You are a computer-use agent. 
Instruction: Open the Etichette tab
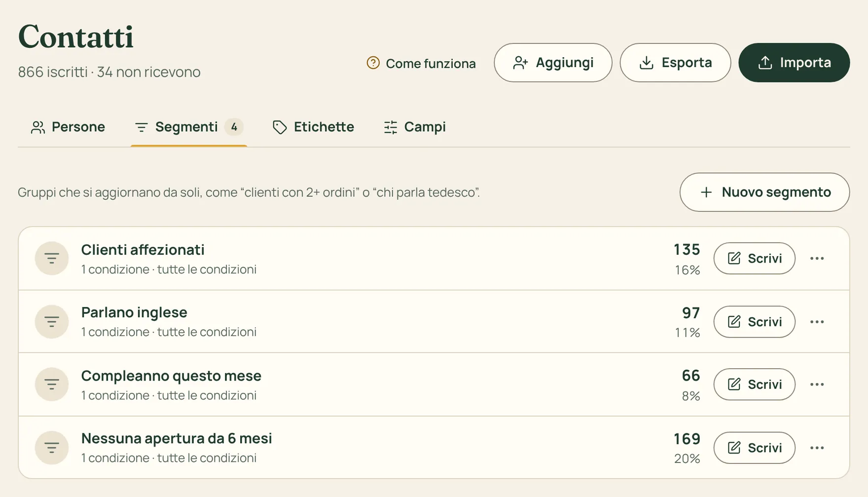pyautogui.click(x=313, y=127)
